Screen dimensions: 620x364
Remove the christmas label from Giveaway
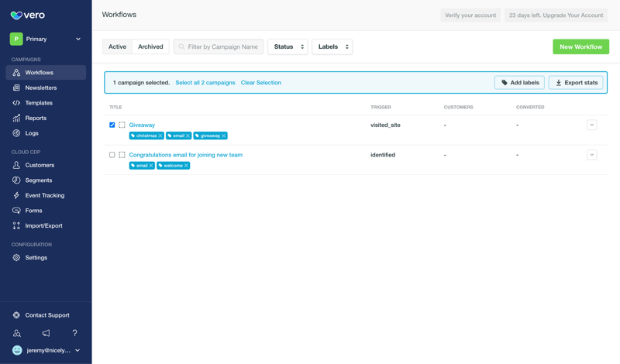click(x=160, y=136)
